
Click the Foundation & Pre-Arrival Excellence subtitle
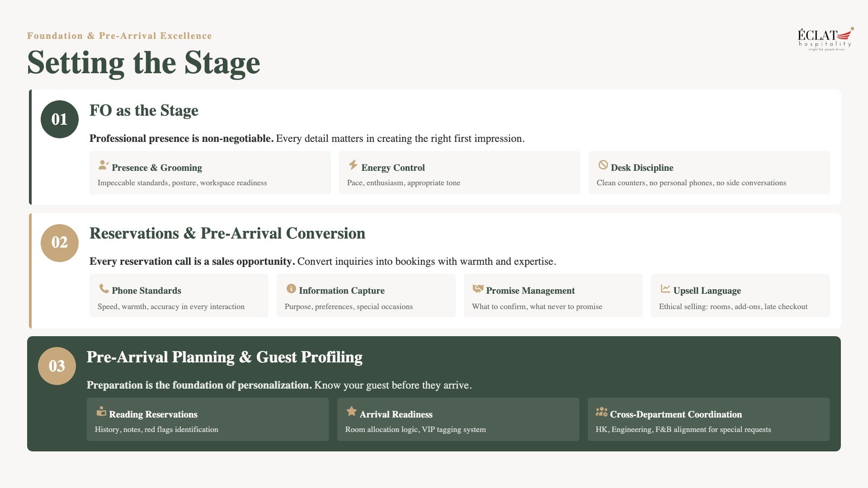pyautogui.click(x=119, y=36)
